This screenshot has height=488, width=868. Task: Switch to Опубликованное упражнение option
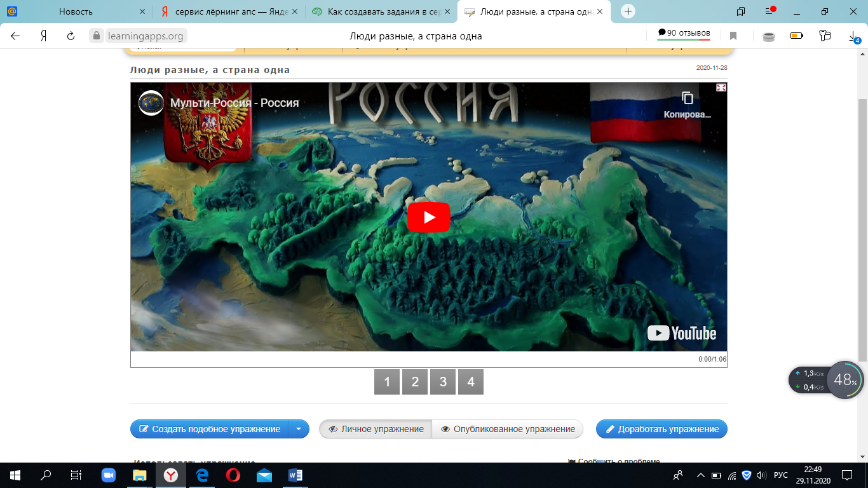507,429
